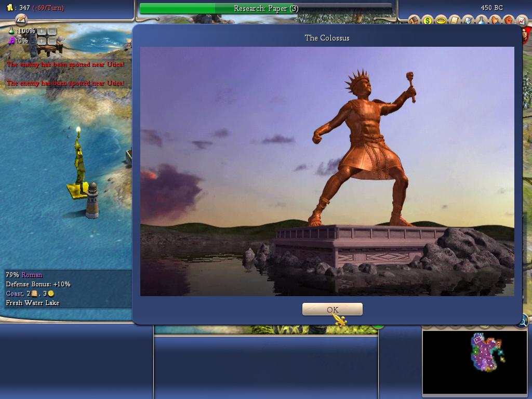The height and width of the screenshot is (399, 532).
Task: Click the second enemy spotted near Utica message
Action: [65, 83]
